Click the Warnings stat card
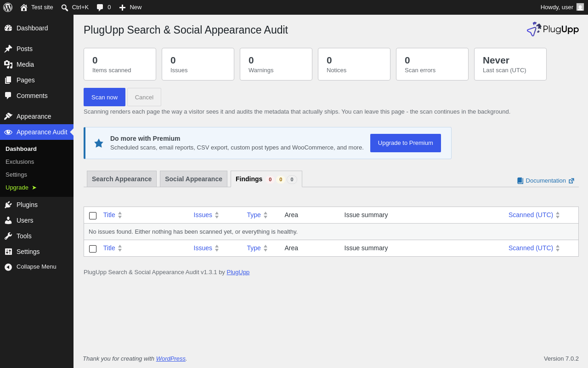 pyautogui.click(x=276, y=64)
